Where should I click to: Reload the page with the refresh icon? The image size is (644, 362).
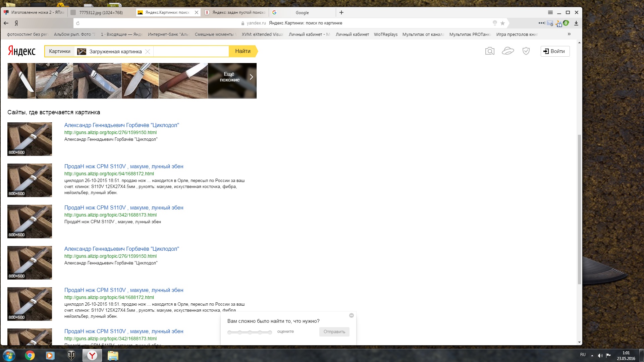tap(78, 23)
